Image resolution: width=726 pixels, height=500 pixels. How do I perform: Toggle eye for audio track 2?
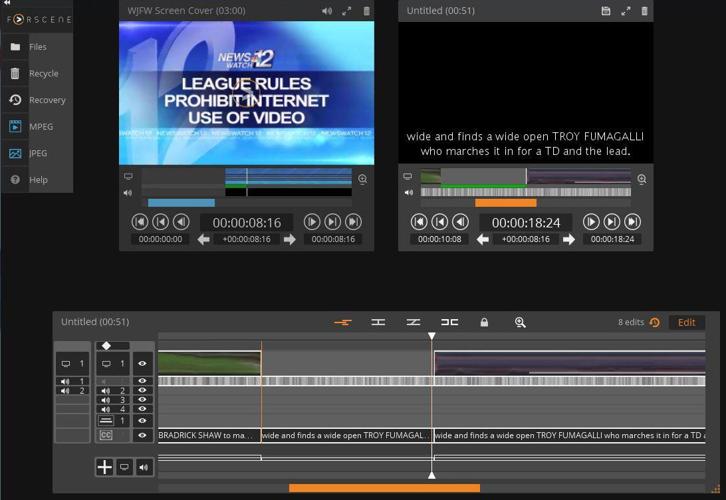[142, 390]
